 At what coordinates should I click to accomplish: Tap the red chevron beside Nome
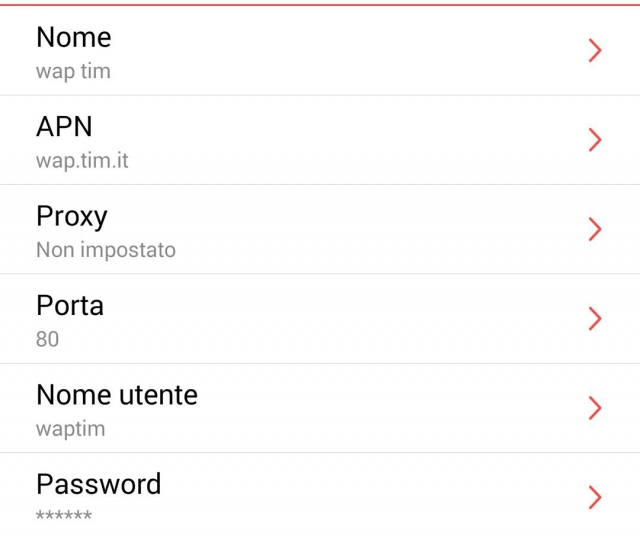coord(595,51)
